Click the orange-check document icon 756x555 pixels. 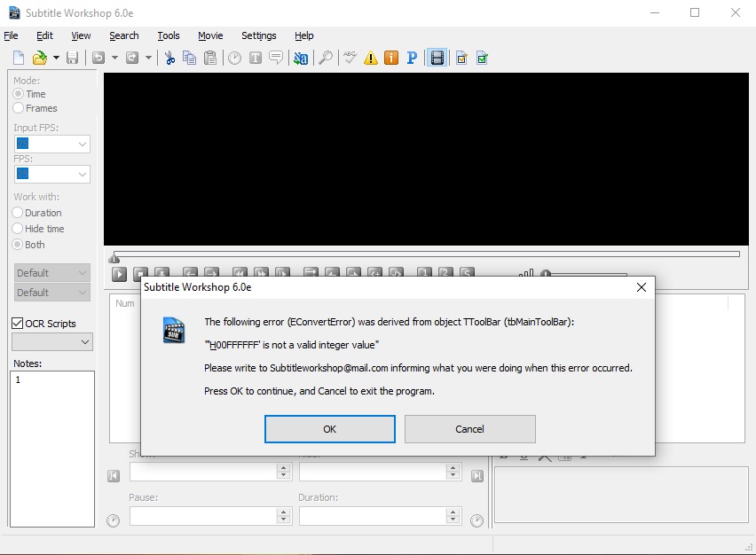pyautogui.click(x=462, y=59)
